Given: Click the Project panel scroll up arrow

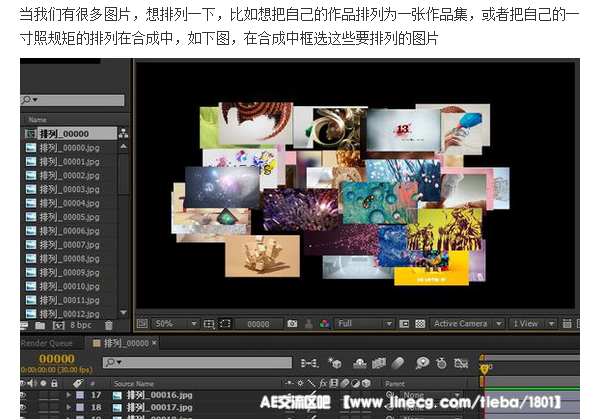Looking at the screenshot, I should [x=124, y=146].
